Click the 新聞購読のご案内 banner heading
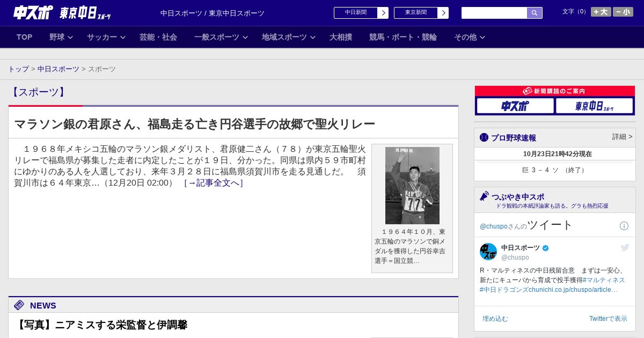 tap(555, 91)
